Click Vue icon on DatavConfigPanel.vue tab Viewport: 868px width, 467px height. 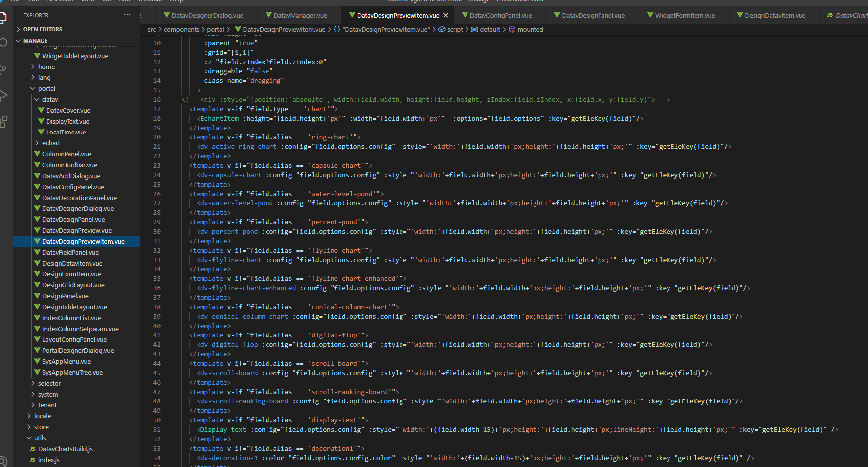pos(465,15)
